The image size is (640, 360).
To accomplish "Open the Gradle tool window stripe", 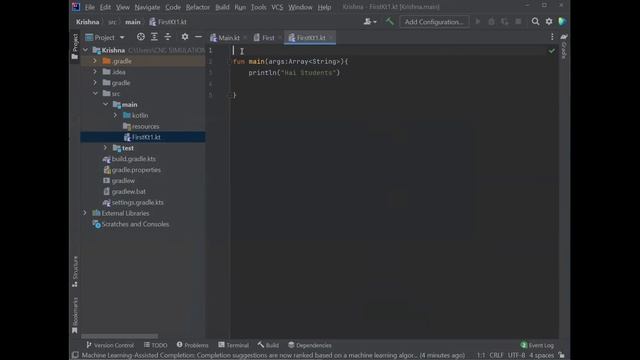I will click(x=564, y=47).
